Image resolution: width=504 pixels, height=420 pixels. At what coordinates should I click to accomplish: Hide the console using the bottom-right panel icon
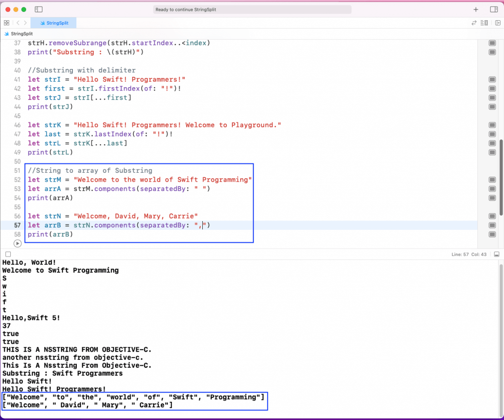click(497, 254)
